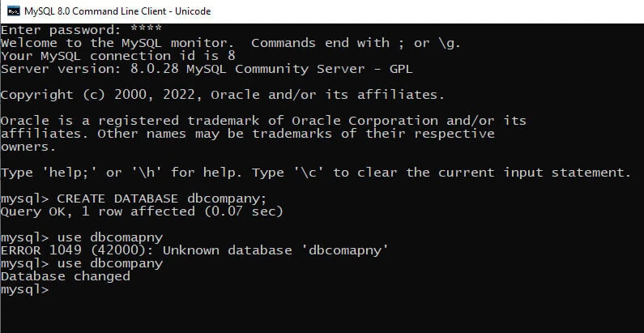This screenshot has height=333, width=644.
Task: Click the Type 'help;' instruction line
Action: [314, 173]
